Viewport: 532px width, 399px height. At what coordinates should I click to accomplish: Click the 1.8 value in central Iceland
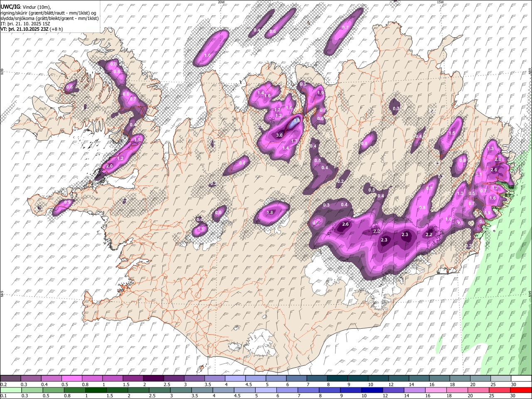tap(270, 212)
